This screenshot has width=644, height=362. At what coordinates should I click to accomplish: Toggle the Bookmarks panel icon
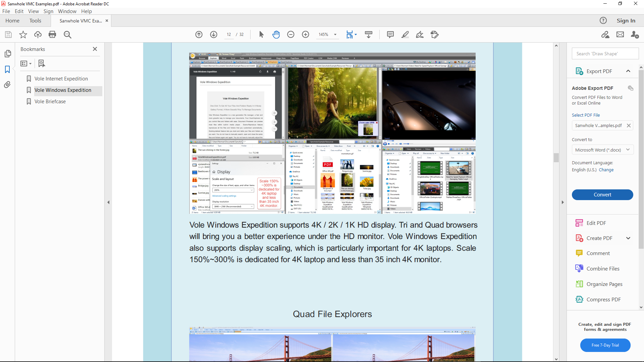[x=7, y=69]
